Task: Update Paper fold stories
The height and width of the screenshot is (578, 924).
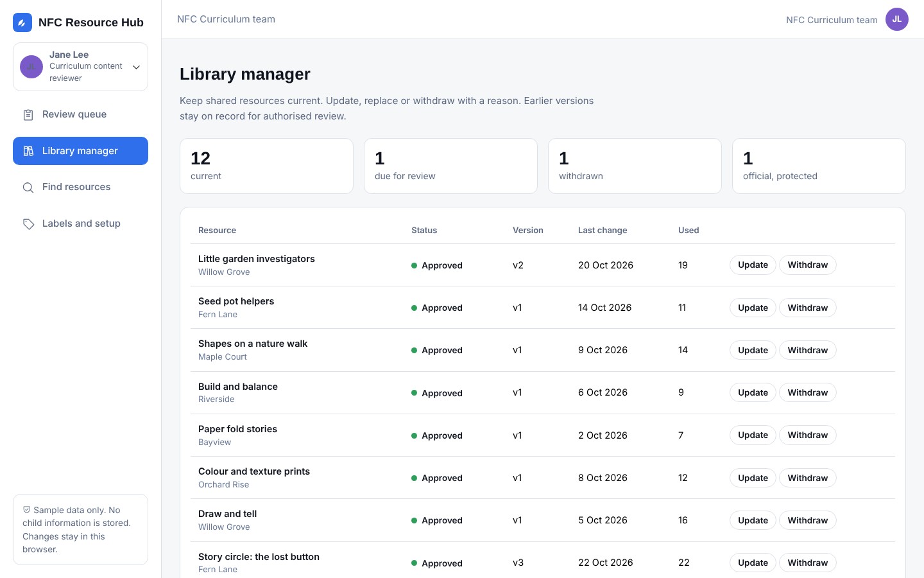Action: point(753,435)
